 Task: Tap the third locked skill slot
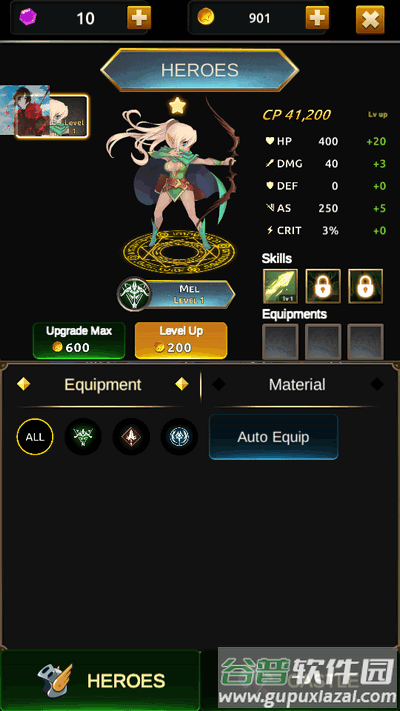(x=366, y=286)
